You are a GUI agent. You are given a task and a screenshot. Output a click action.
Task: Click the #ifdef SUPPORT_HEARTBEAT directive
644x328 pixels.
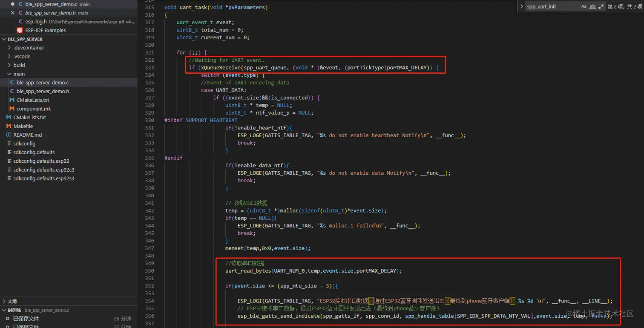coord(201,121)
